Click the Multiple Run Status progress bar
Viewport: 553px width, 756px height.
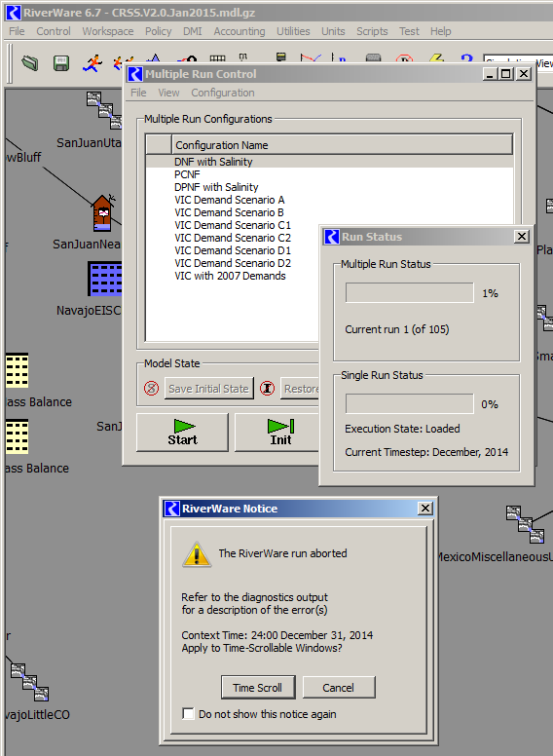click(x=410, y=293)
